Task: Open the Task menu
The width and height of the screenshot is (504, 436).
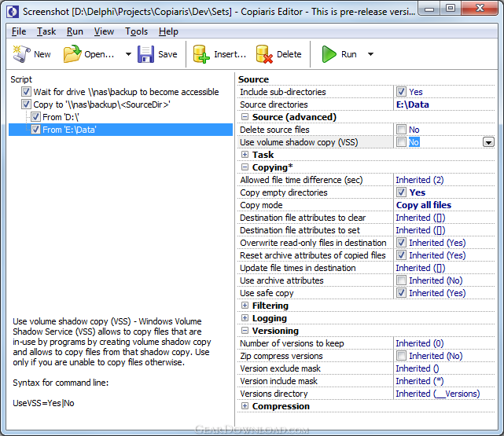Action: click(x=46, y=31)
